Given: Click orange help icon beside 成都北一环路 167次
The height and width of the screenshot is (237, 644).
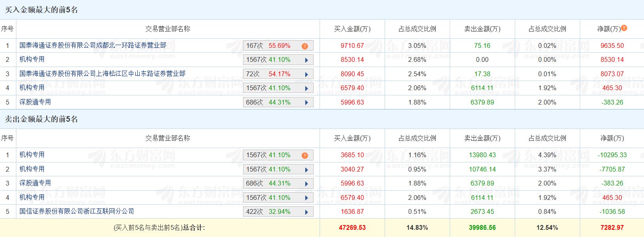Looking at the screenshot, I should tap(305, 46).
